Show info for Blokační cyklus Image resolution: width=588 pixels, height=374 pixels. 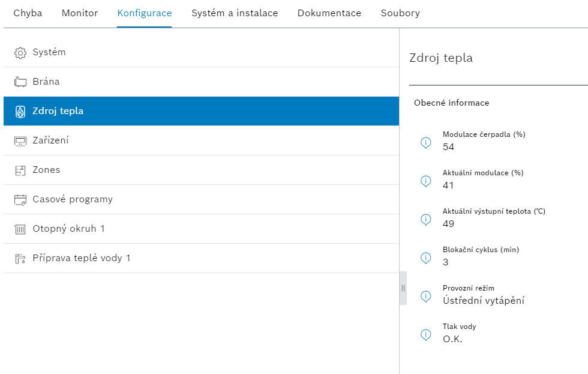coord(425,258)
